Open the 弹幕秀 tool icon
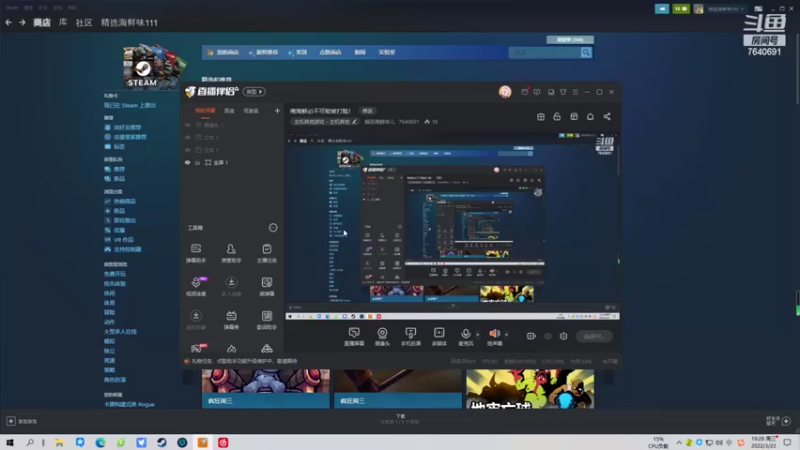Image resolution: width=800 pixels, height=450 pixels. pyautogui.click(x=231, y=320)
